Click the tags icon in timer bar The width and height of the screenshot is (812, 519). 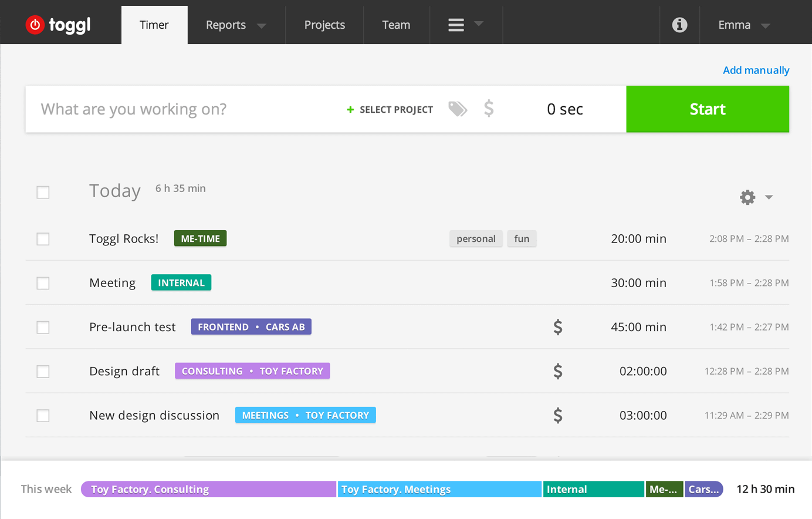tap(458, 109)
